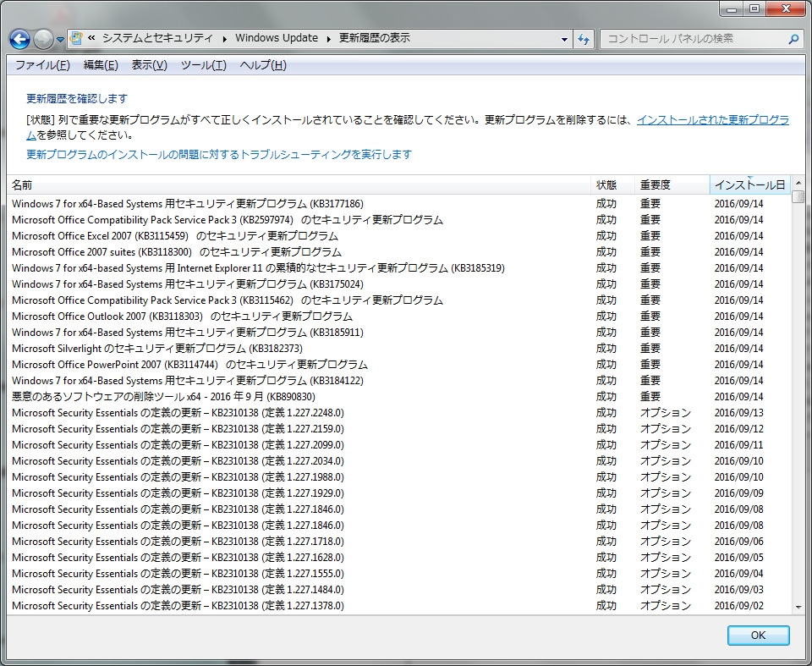Select the Silverlight KB3182373 row
This screenshot has width=812, height=666.
(x=398, y=349)
